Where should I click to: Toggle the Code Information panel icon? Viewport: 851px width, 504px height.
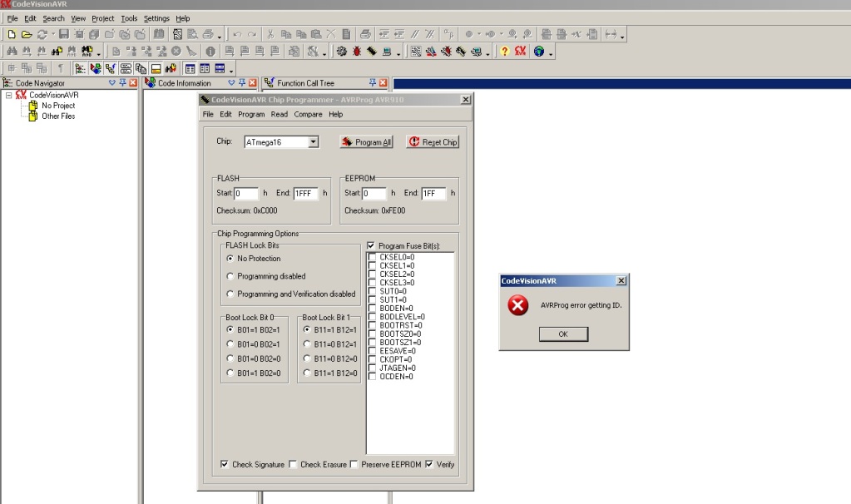(96, 68)
